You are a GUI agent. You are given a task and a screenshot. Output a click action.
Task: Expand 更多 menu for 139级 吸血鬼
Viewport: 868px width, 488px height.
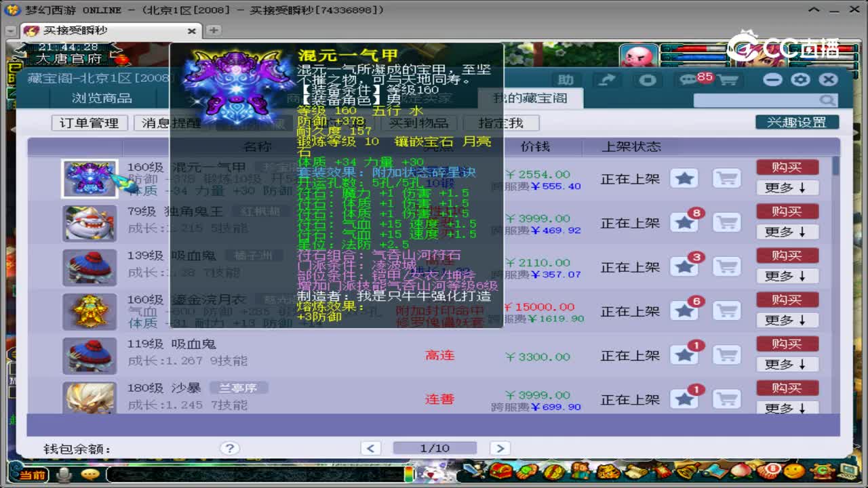click(x=787, y=276)
